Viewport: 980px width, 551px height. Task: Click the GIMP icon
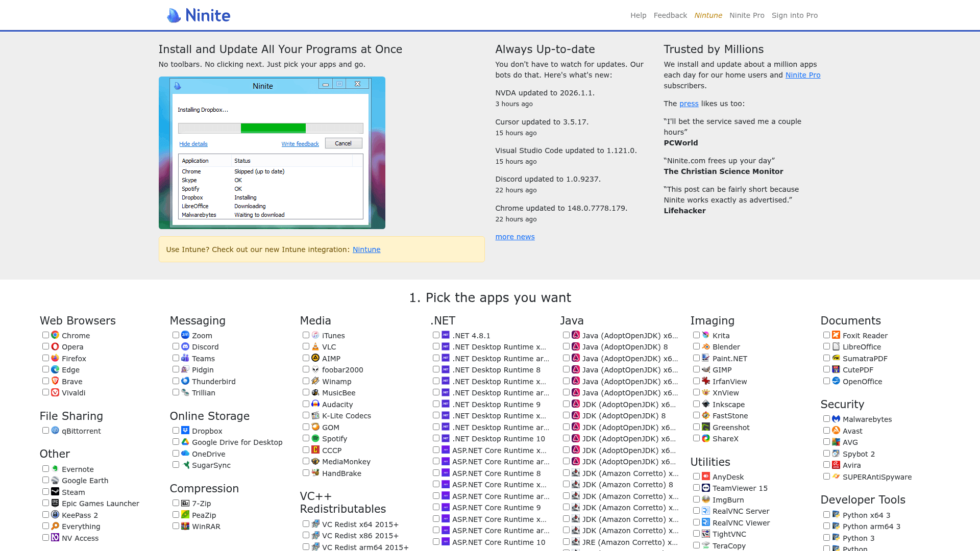[706, 369]
